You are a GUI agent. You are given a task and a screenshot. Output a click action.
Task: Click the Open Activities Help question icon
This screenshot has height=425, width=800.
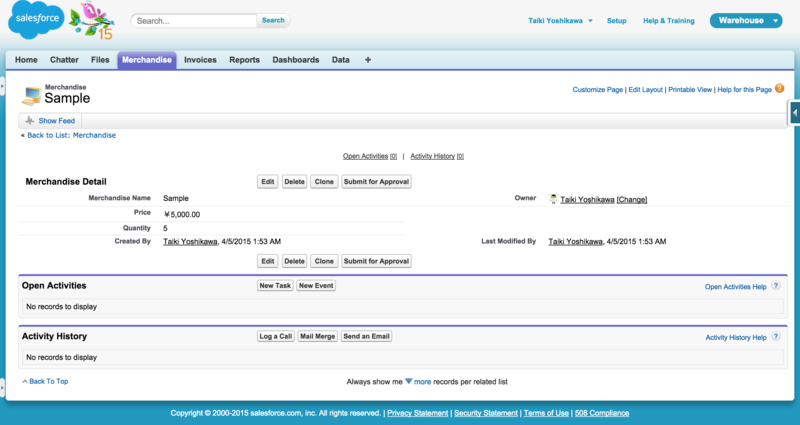pyautogui.click(x=776, y=286)
